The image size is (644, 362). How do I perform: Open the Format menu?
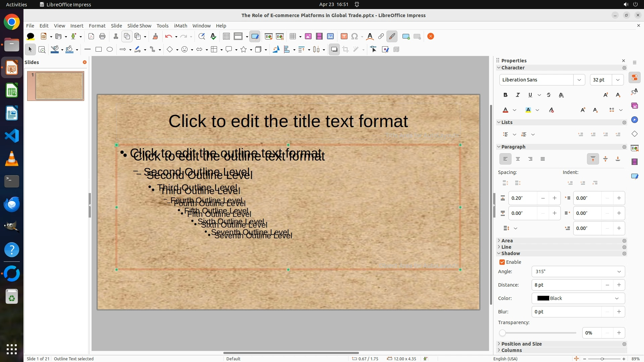coord(97,25)
